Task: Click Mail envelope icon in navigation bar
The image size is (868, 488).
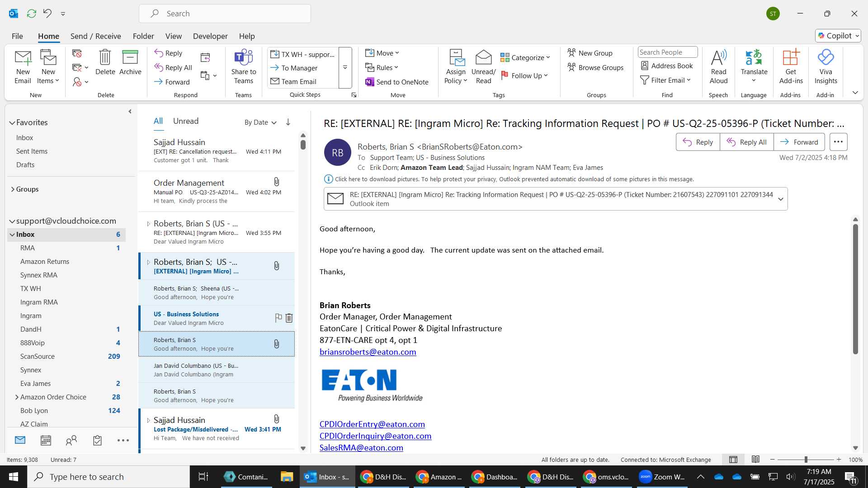Action: (20, 440)
